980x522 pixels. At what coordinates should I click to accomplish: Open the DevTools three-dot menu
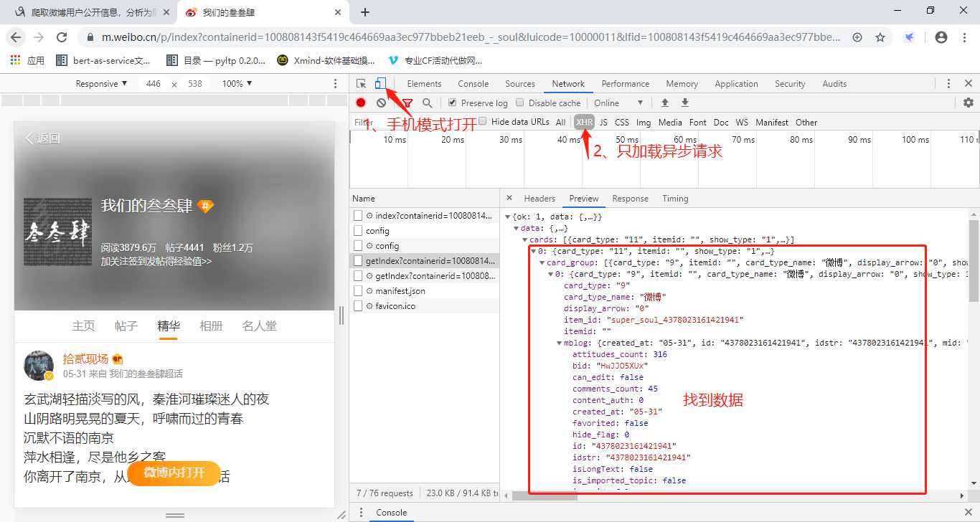[x=948, y=84]
